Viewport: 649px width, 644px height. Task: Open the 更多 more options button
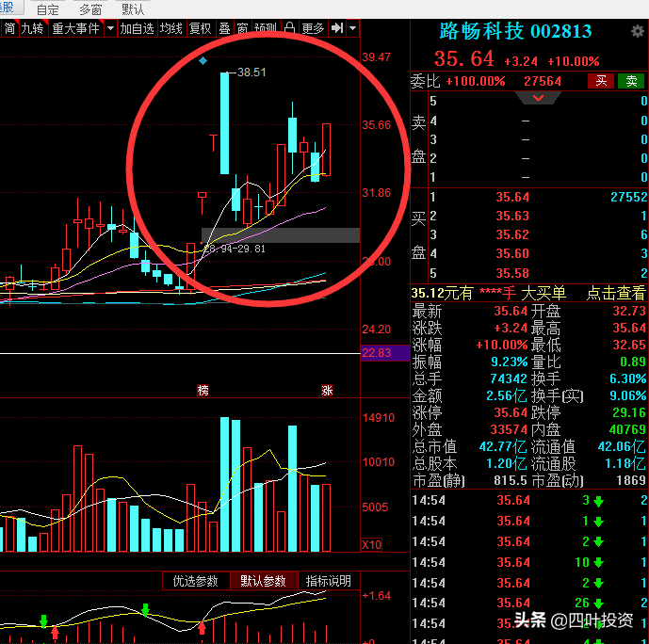pos(313,28)
